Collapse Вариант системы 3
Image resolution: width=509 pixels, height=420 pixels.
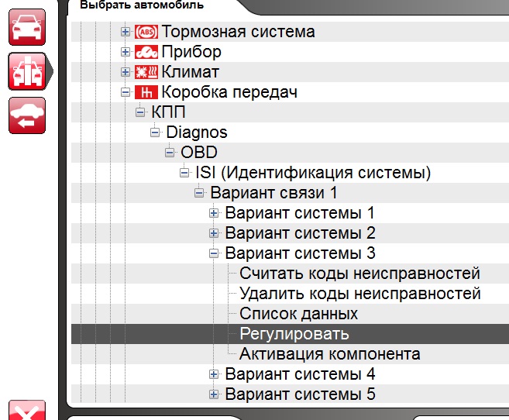[x=214, y=253]
